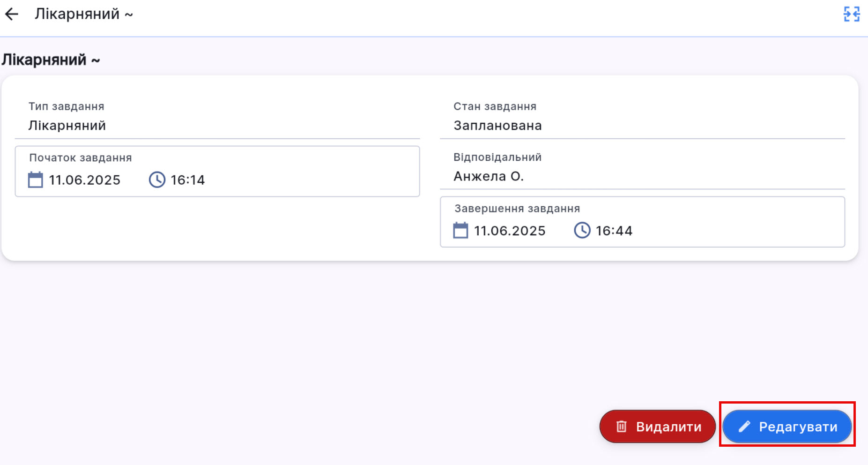Viewport: 868px width, 465px height.
Task: Click the trash can icon on Видалити
Action: 621,427
